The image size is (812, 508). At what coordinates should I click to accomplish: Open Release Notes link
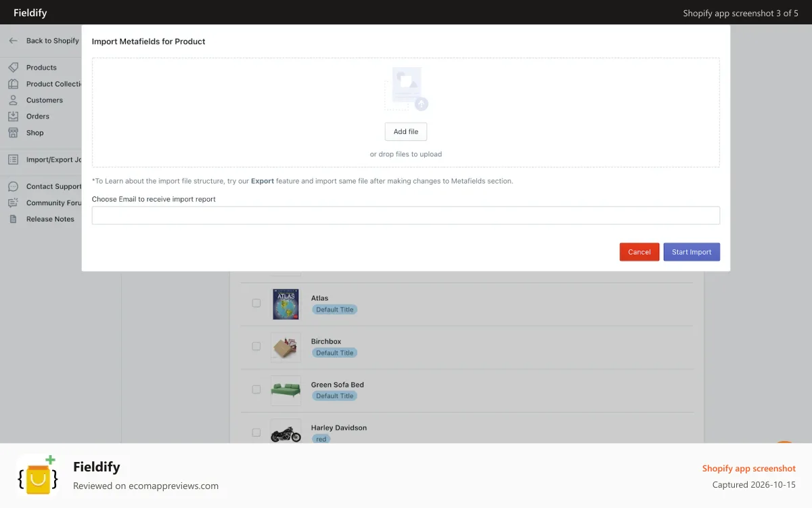pyautogui.click(x=50, y=219)
